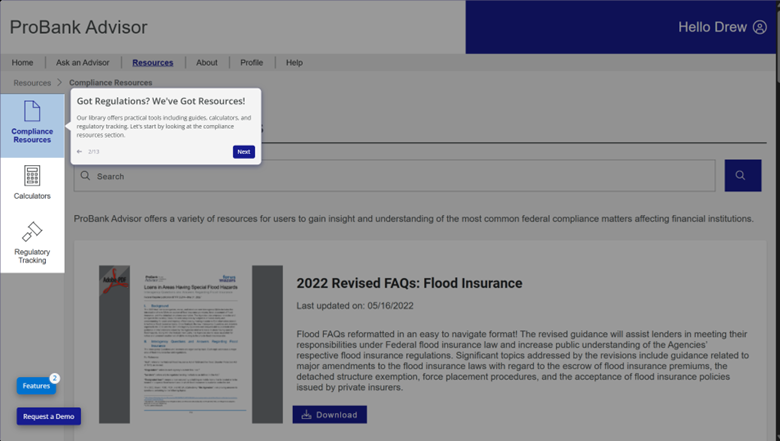
Task: Click the Features notification badge
Action: (54, 378)
